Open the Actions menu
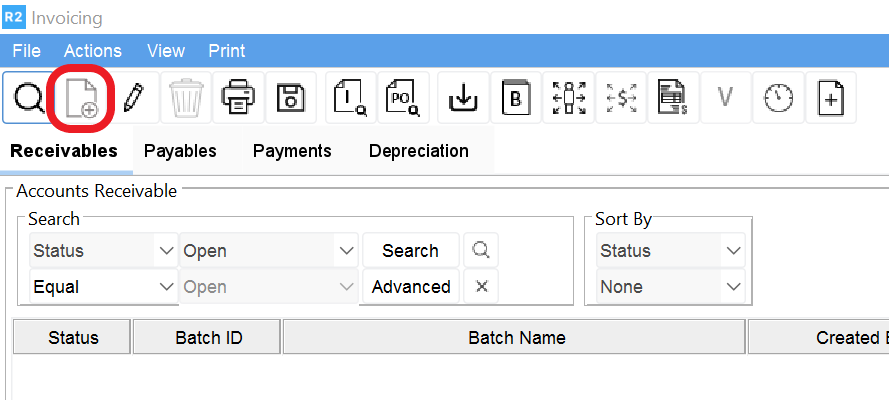The height and width of the screenshot is (400, 889). 92,51
